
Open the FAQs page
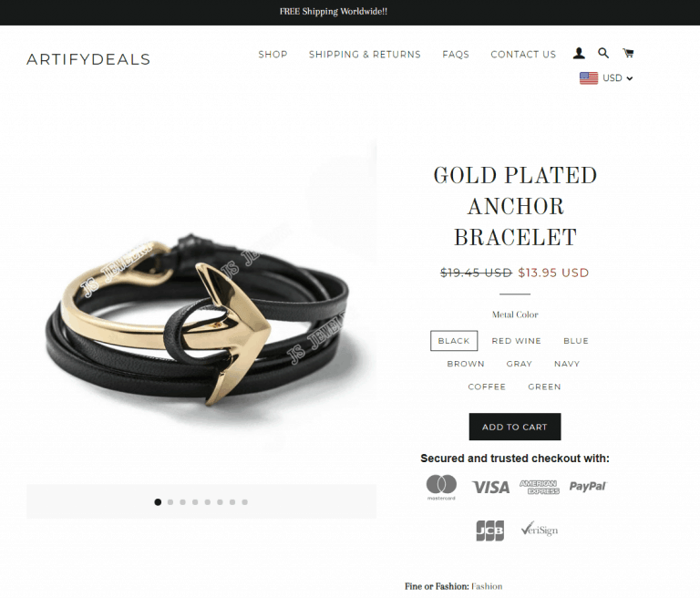[x=456, y=55]
